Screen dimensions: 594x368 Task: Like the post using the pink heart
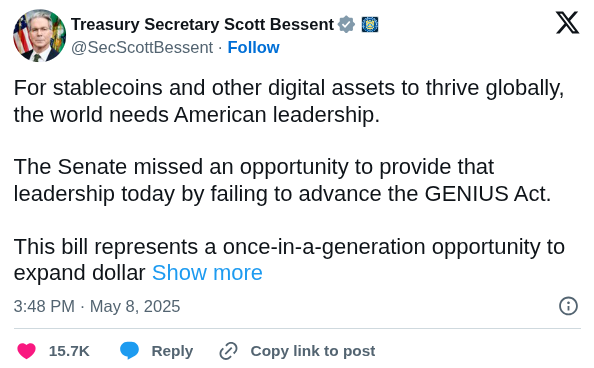tap(27, 351)
